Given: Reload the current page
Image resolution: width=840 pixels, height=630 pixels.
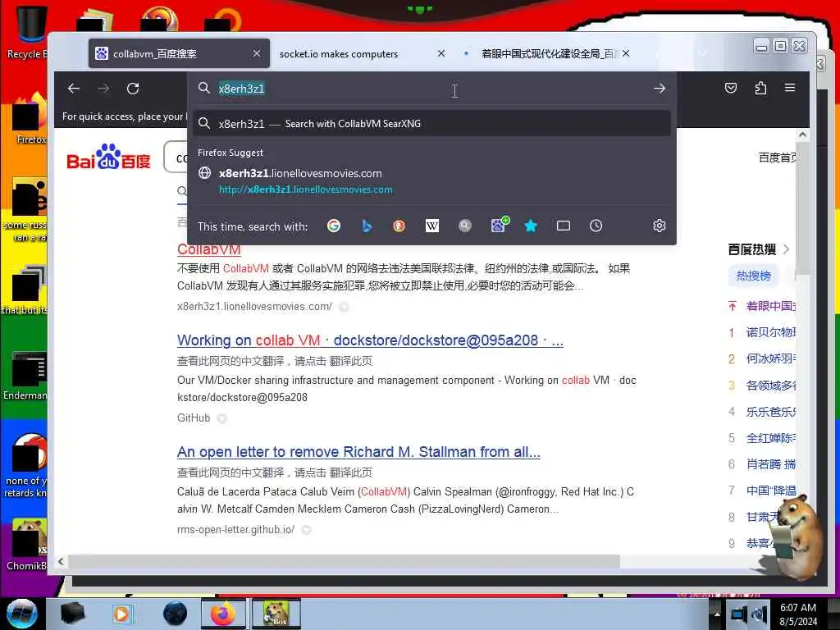Looking at the screenshot, I should [133, 89].
